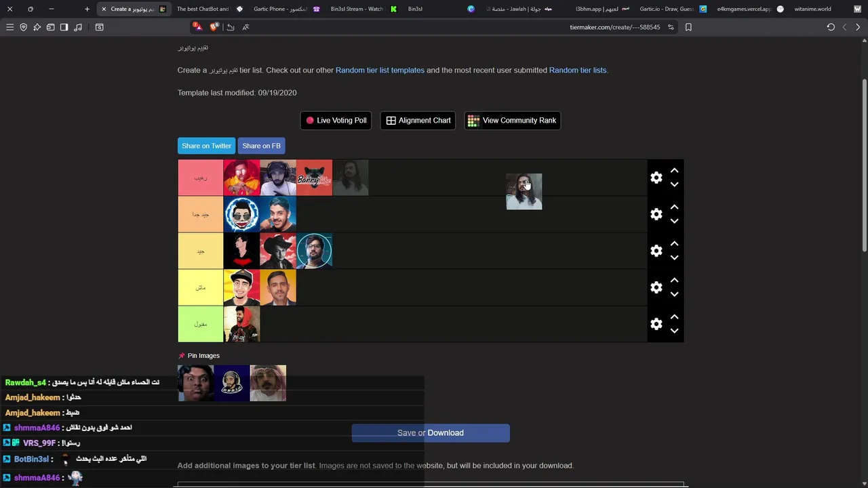The image size is (868, 488).
Task: Open settings gear for the مقبول tier row
Action: click(x=656, y=324)
